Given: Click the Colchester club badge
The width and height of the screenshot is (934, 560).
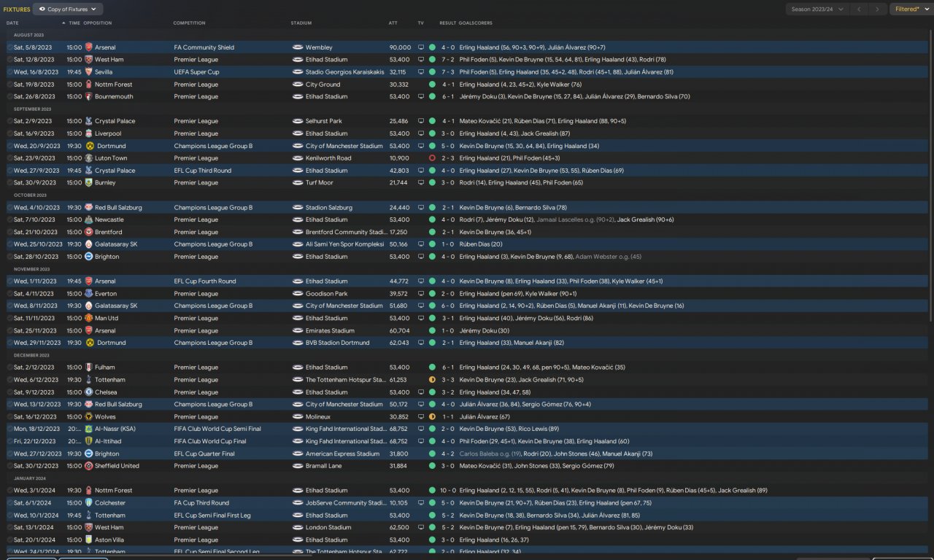Looking at the screenshot, I should point(88,502).
